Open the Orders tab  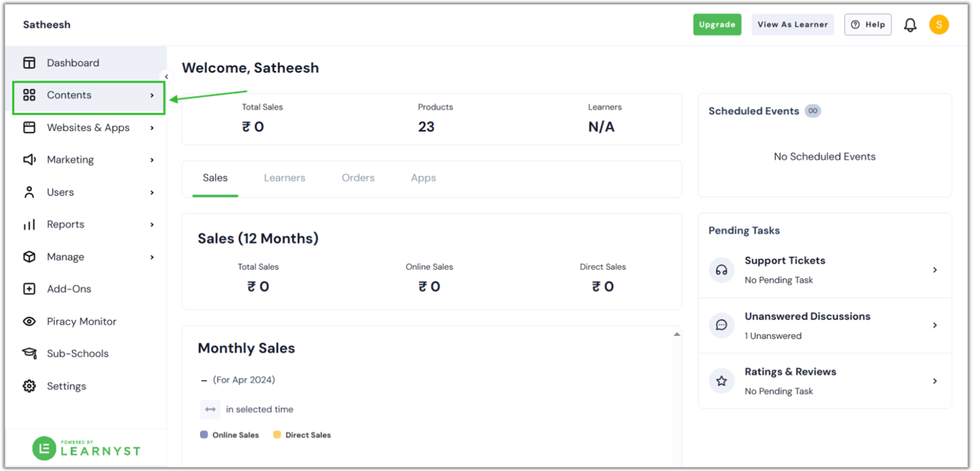(358, 177)
